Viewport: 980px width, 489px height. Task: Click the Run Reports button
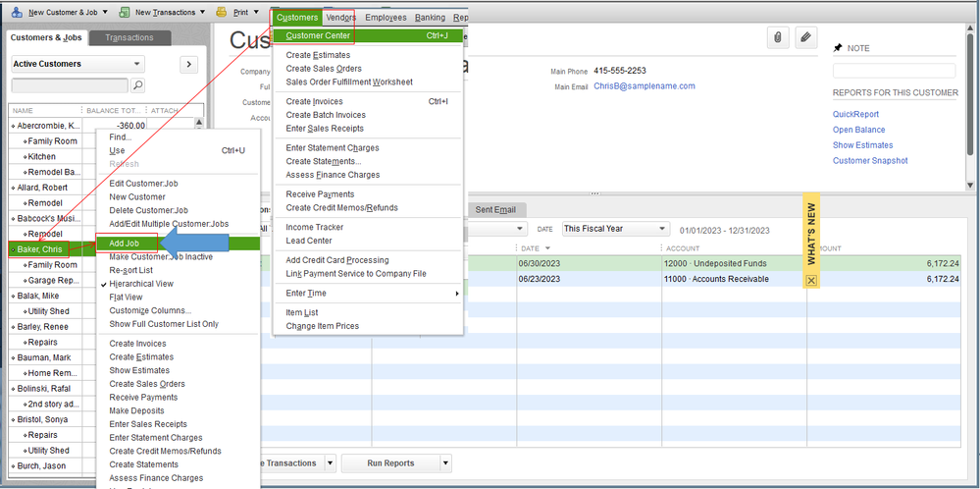click(x=390, y=463)
